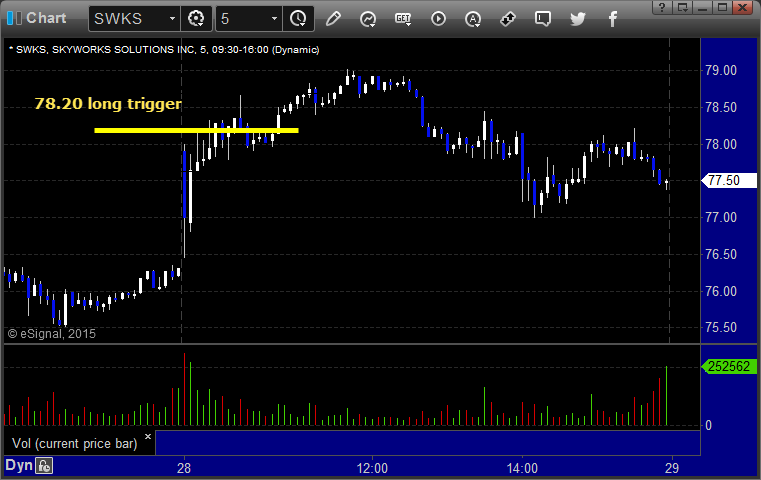Open the studies chart-circle icon
This screenshot has width=761, height=480.
368,19
